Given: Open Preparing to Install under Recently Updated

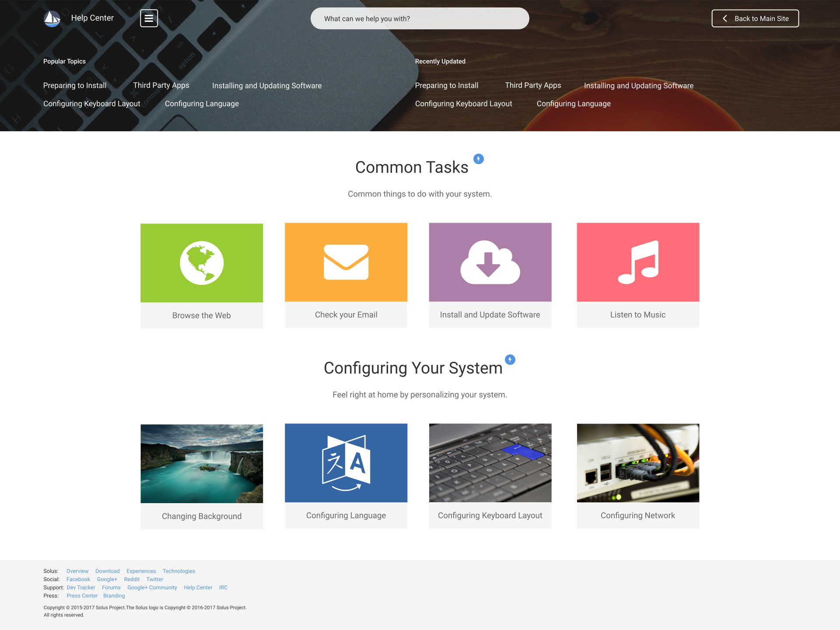Looking at the screenshot, I should [447, 85].
